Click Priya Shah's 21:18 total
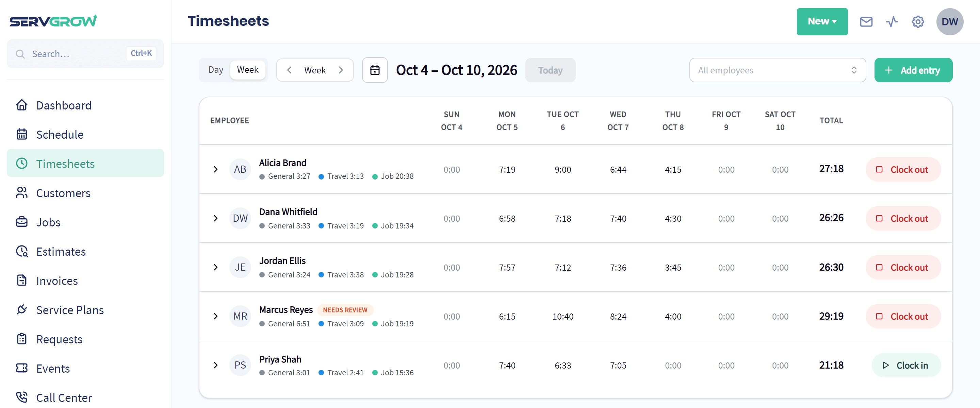The width and height of the screenshot is (980, 408). tap(831, 365)
